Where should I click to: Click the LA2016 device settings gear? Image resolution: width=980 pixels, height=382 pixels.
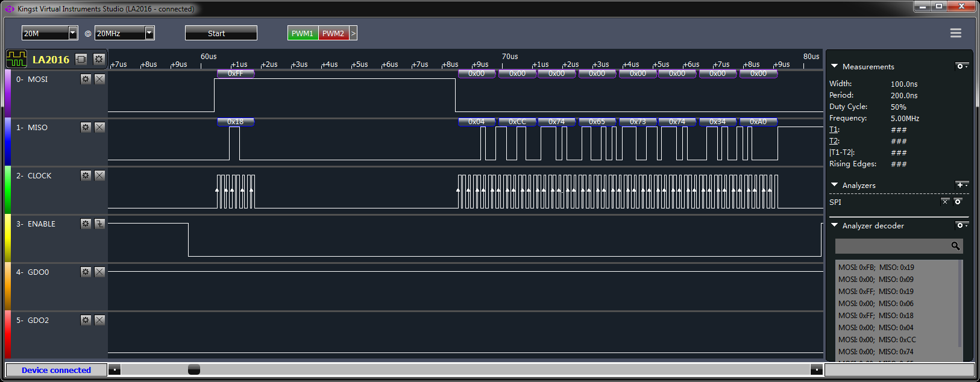tap(99, 59)
